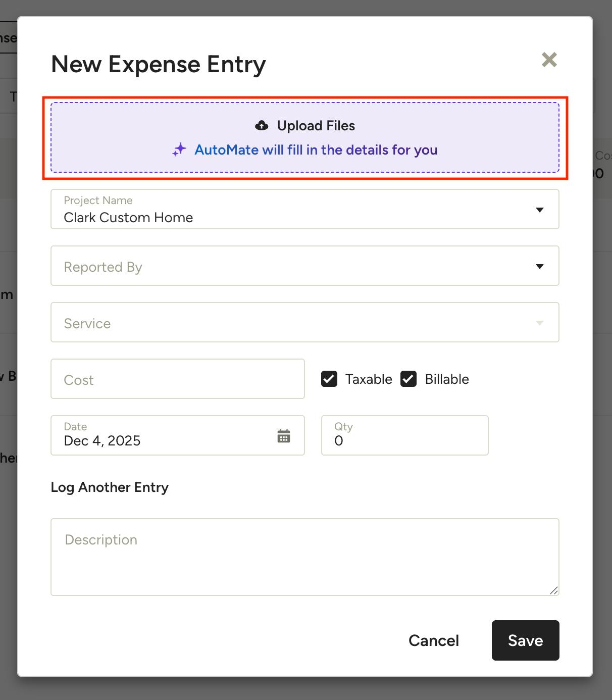
Task: Toggle the Taxable checkbox
Action: 329,379
